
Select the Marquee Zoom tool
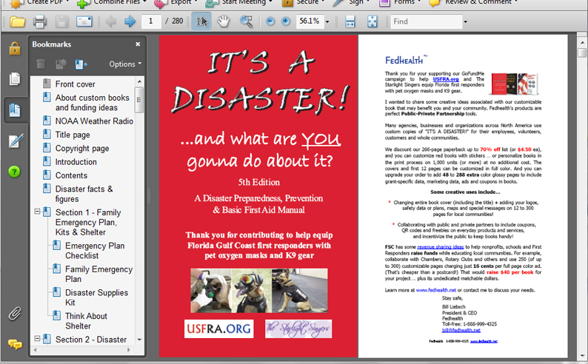[x=247, y=21]
